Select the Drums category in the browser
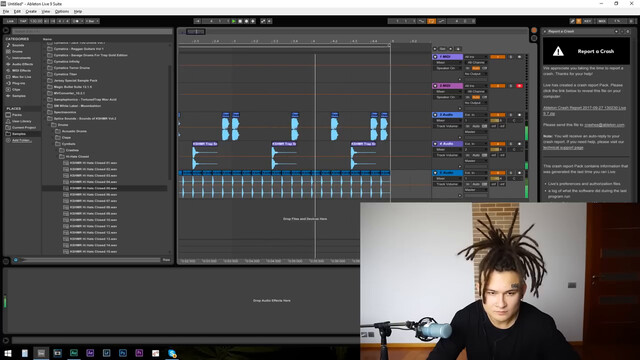Image resolution: width=640 pixels, height=360 pixels. point(17,51)
